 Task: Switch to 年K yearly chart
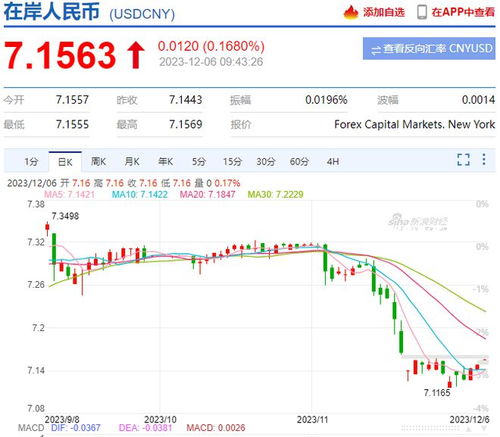(x=165, y=162)
